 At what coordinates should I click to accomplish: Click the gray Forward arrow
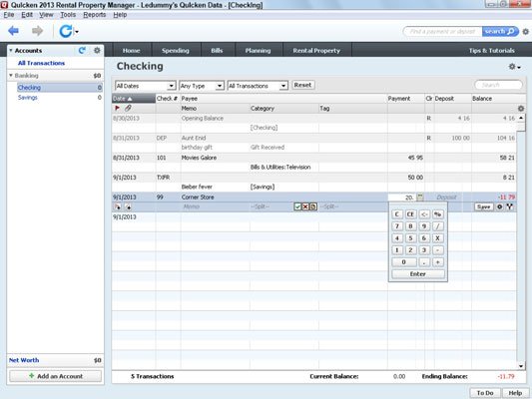pos(37,31)
